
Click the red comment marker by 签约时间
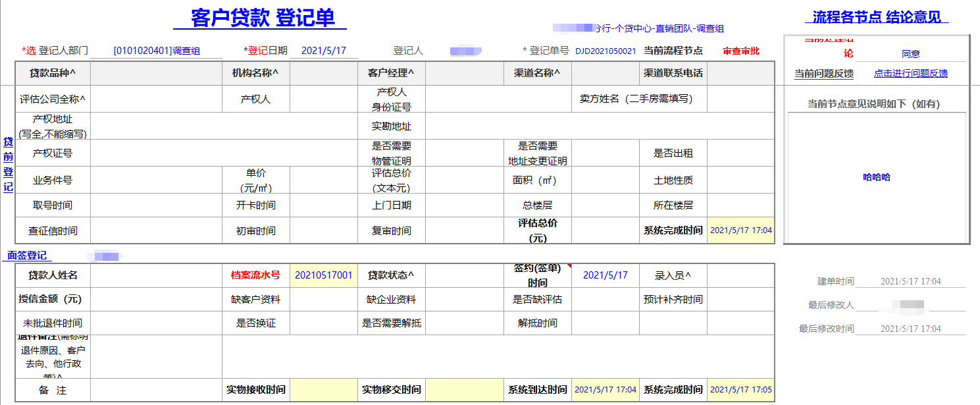coord(569,266)
